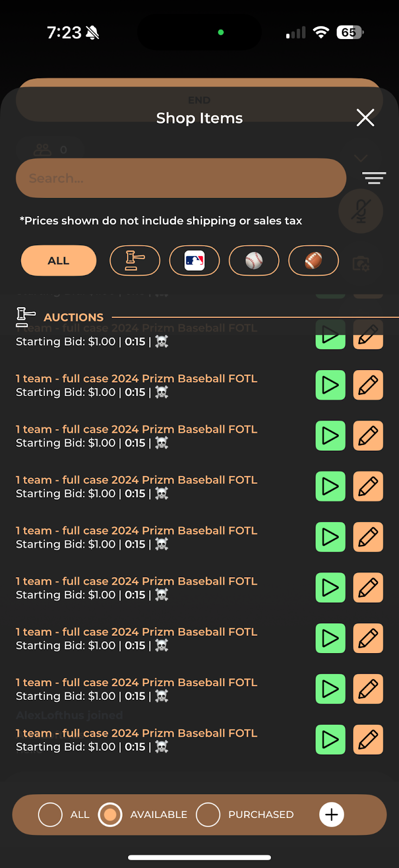399x868 pixels.
Task: Tap the plus button to add item
Action: tap(331, 814)
